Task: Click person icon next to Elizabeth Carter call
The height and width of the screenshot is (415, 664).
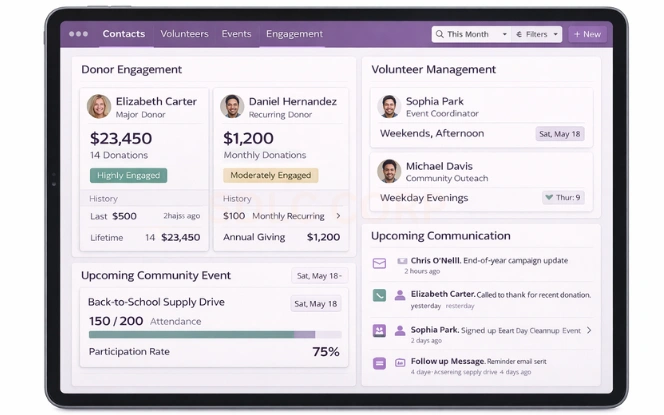Action: [400, 295]
